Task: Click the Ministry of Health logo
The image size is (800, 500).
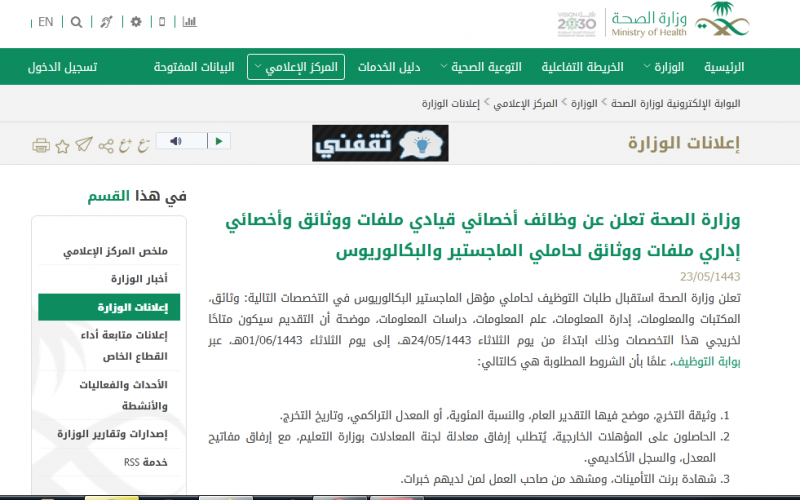Action: point(680,22)
